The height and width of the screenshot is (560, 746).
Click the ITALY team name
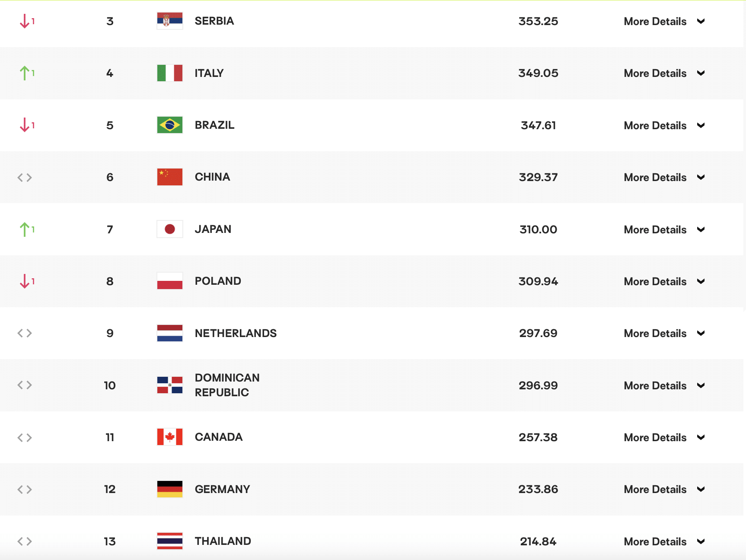(x=209, y=73)
